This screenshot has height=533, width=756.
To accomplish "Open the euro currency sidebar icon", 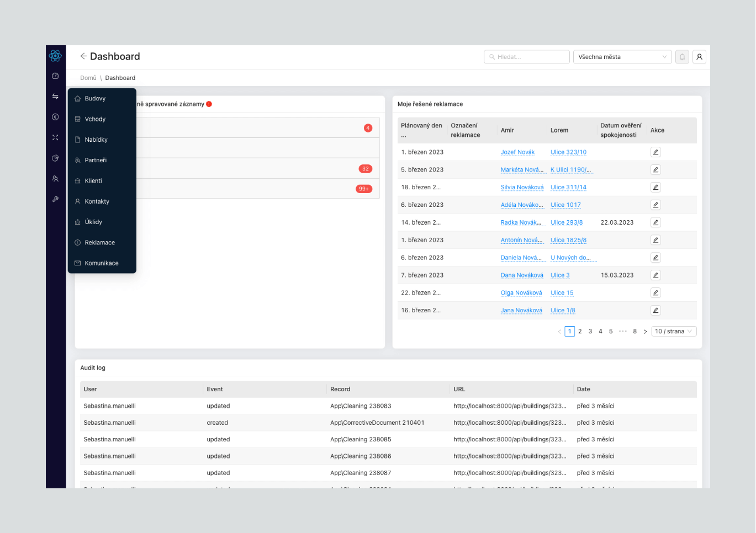I will [x=55, y=117].
